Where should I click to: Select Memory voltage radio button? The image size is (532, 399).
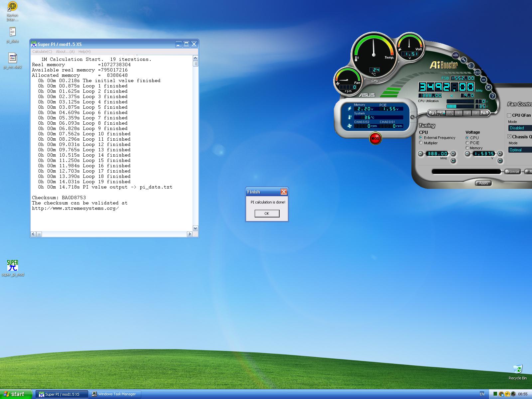tap(467, 148)
